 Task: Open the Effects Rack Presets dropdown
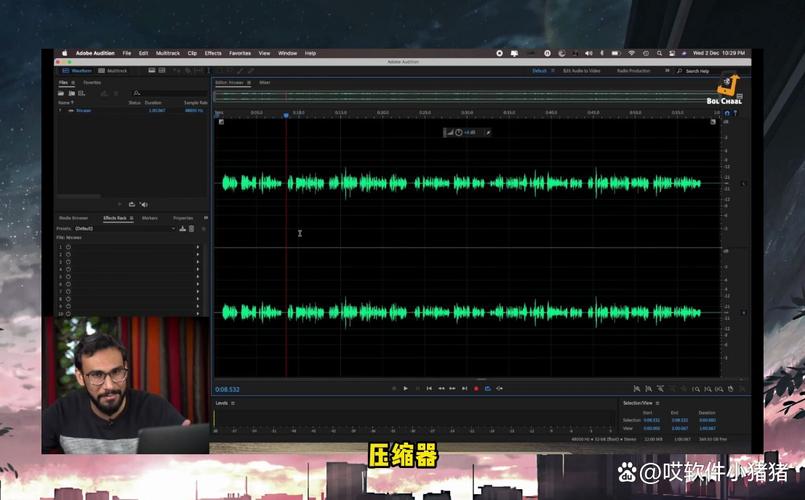pyautogui.click(x=125, y=228)
